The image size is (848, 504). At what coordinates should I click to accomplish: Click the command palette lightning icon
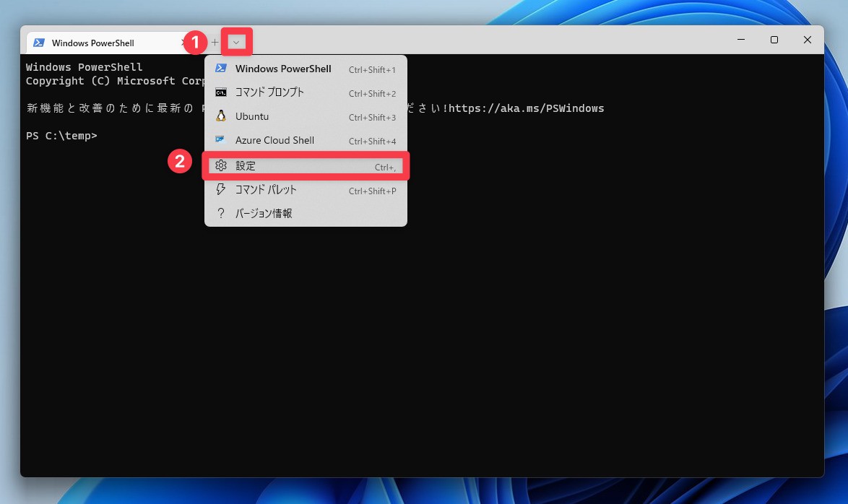(x=220, y=189)
